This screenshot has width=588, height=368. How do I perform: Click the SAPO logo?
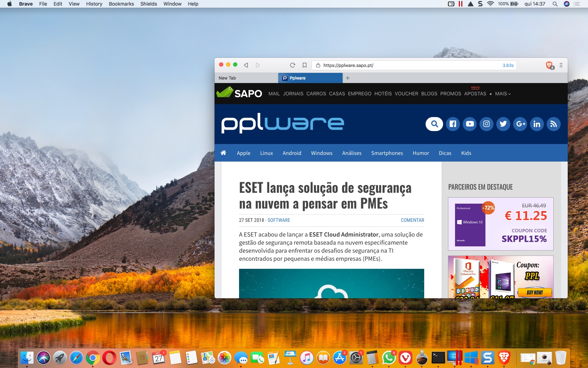(x=239, y=93)
